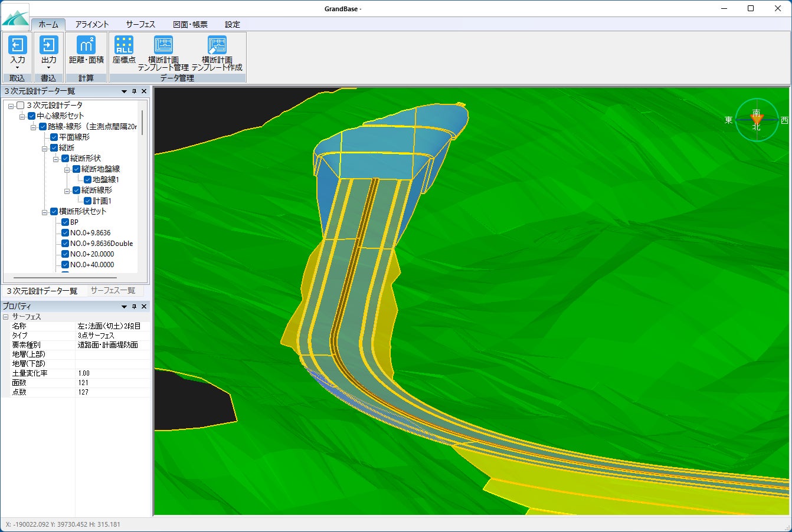Open the 図面・帳票 ribbon tab

click(x=190, y=24)
